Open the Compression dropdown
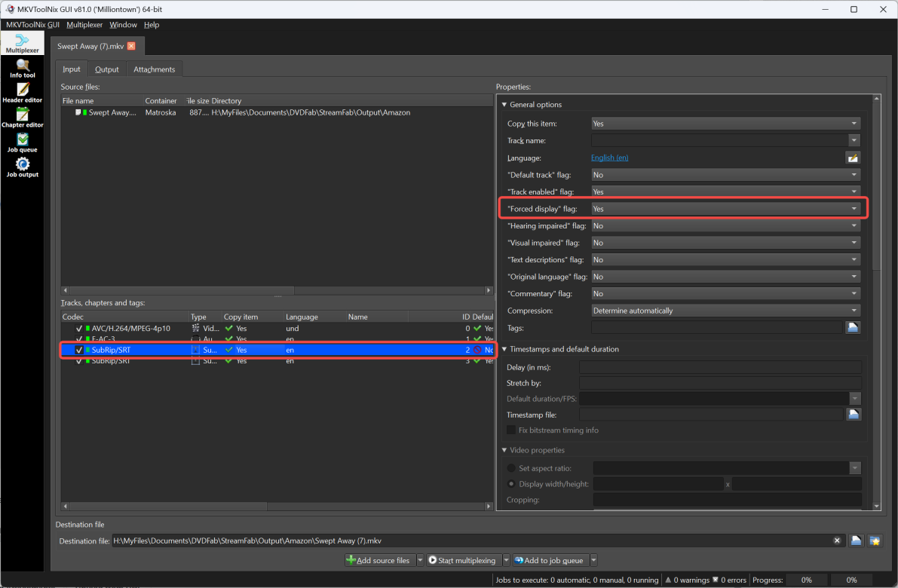 pos(725,311)
